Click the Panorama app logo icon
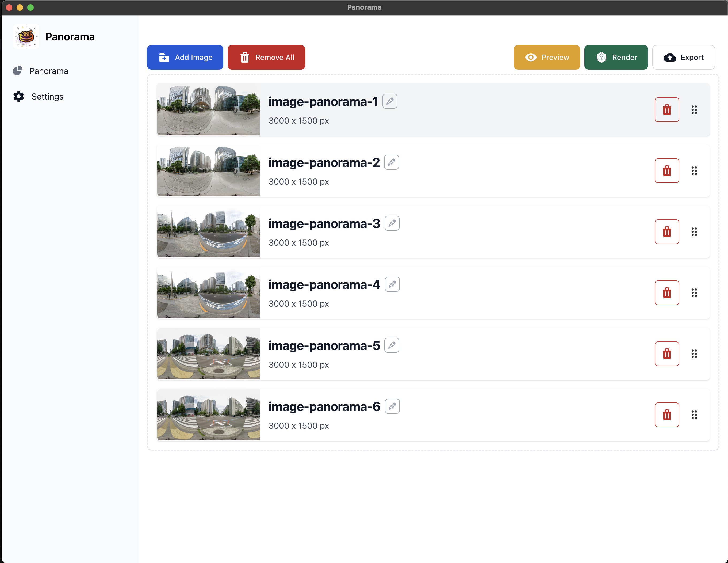Screen dimensions: 728x563 (x=26, y=36)
